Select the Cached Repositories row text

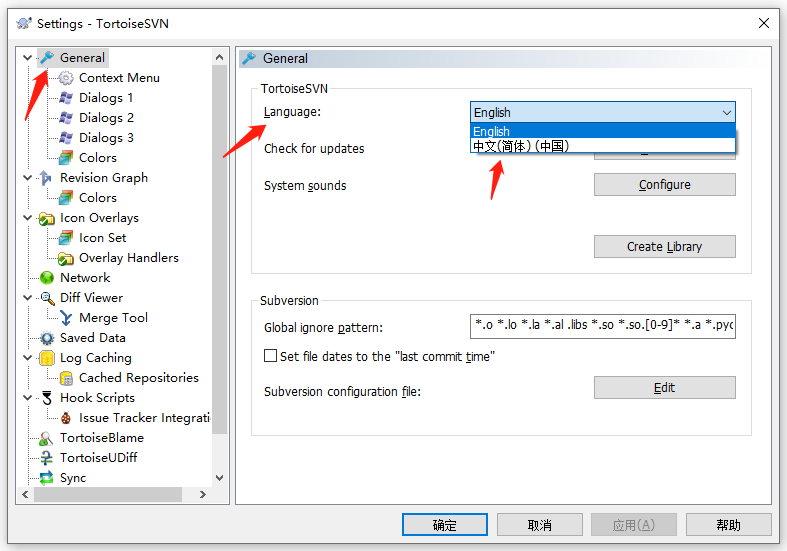coord(139,378)
